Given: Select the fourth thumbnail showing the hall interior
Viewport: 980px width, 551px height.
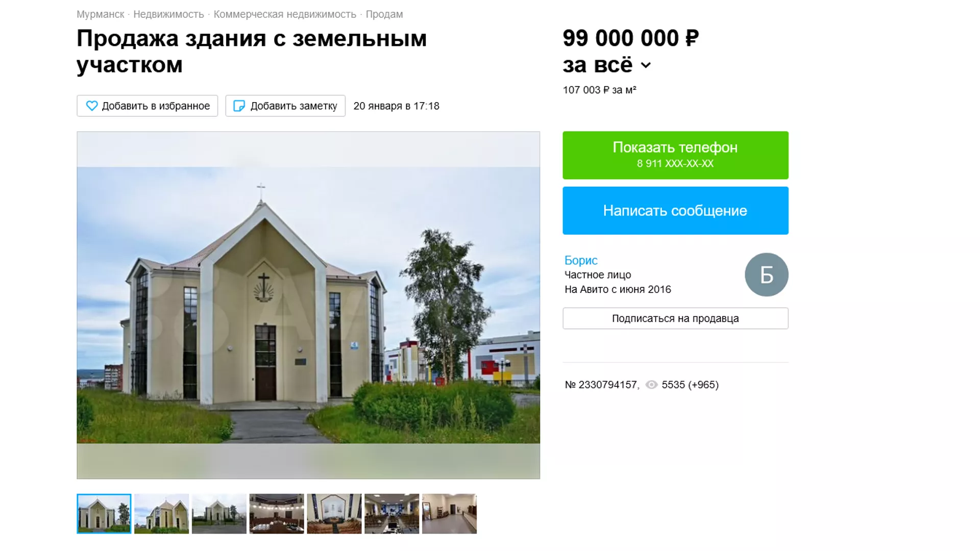Looking at the screenshot, I should [x=277, y=514].
